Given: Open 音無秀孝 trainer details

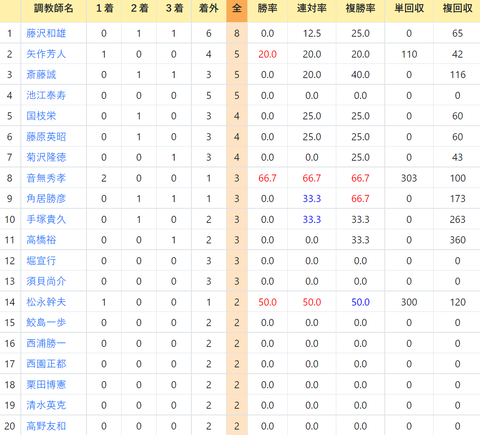Looking at the screenshot, I should (46, 178).
